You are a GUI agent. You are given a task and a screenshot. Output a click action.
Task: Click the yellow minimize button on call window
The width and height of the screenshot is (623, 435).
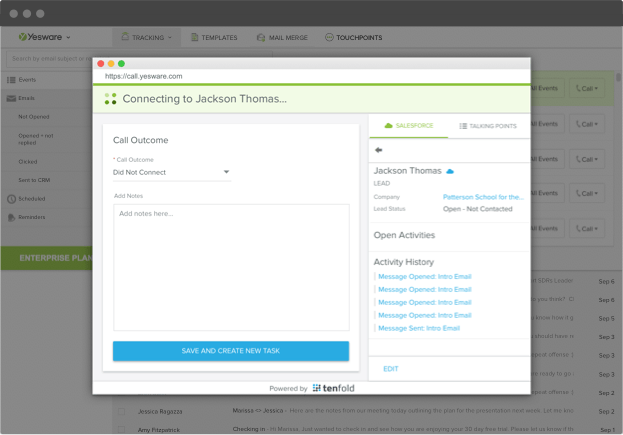tap(111, 64)
